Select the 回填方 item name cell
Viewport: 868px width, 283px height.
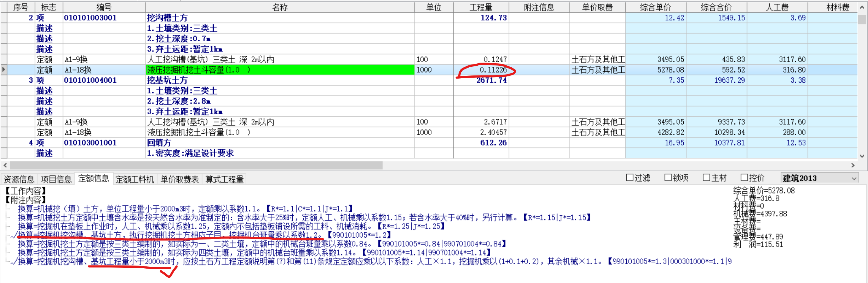click(280, 143)
